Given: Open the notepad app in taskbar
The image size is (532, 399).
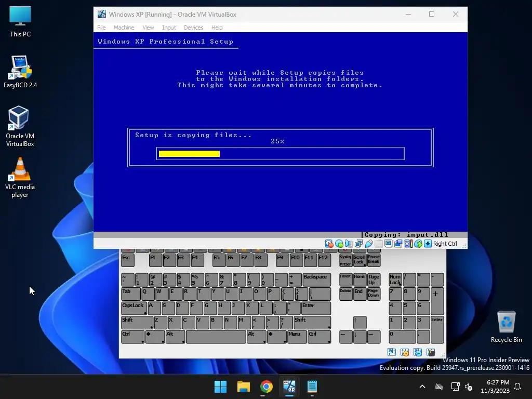Looking at the screenshot, I should coord(312,387).
